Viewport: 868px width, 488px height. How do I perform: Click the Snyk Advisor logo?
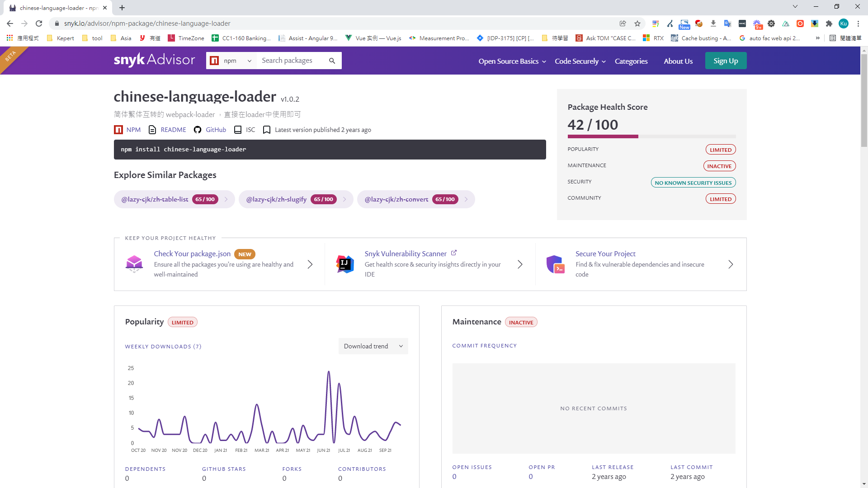tap(154, 60)
